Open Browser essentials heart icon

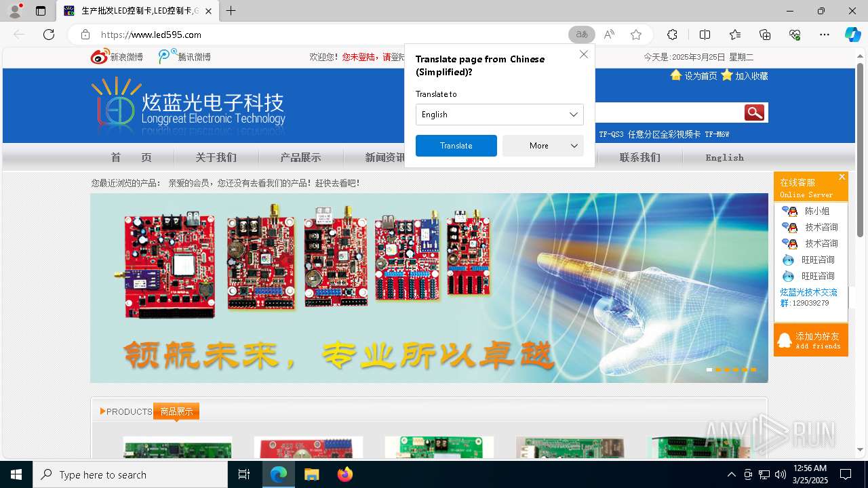pyautogui.click(x=795, y=35)
